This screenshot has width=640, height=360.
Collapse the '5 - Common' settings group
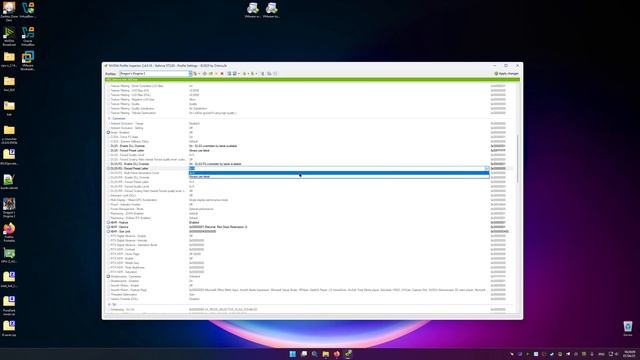pyautogui.click(x=109, y=118)
